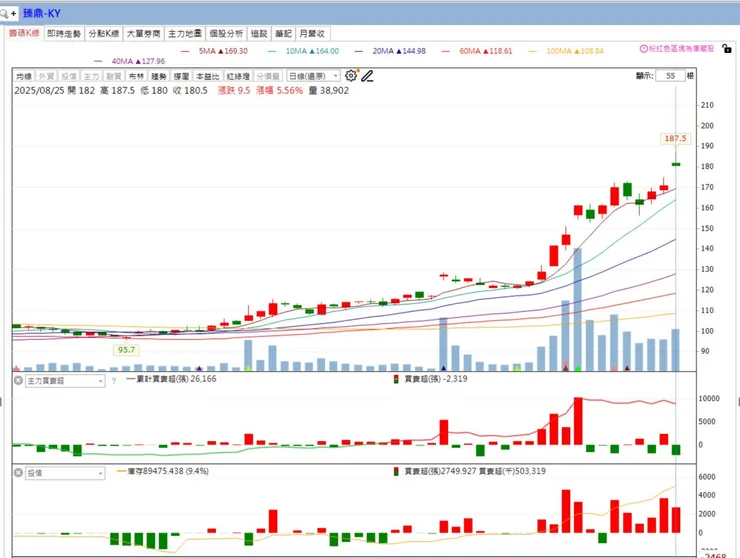Open the question mark help for 主力買賣超

(113, 381)
